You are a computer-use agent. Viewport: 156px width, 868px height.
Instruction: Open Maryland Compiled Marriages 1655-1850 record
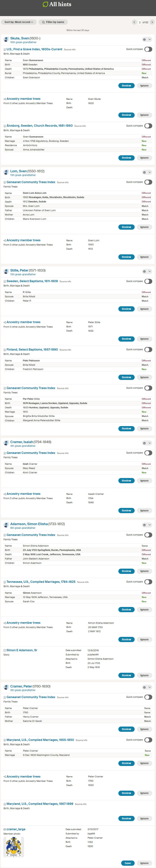click(x=40, y=740)
